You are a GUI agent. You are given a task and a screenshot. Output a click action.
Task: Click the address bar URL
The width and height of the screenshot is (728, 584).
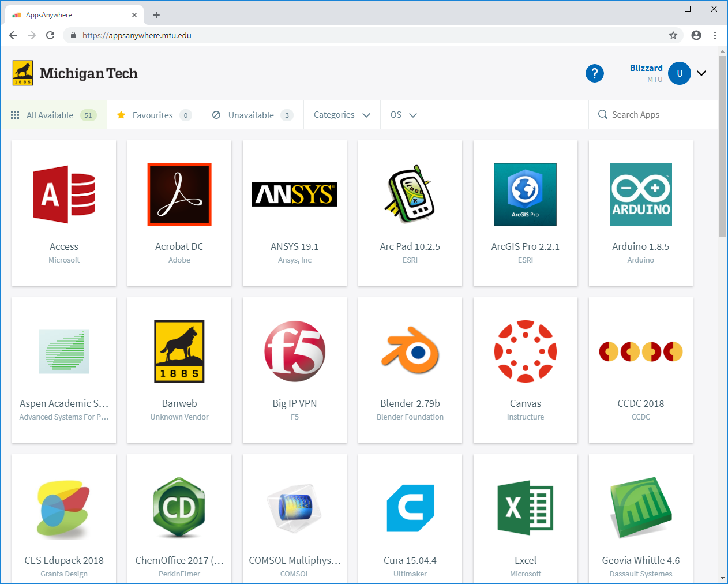137,35
